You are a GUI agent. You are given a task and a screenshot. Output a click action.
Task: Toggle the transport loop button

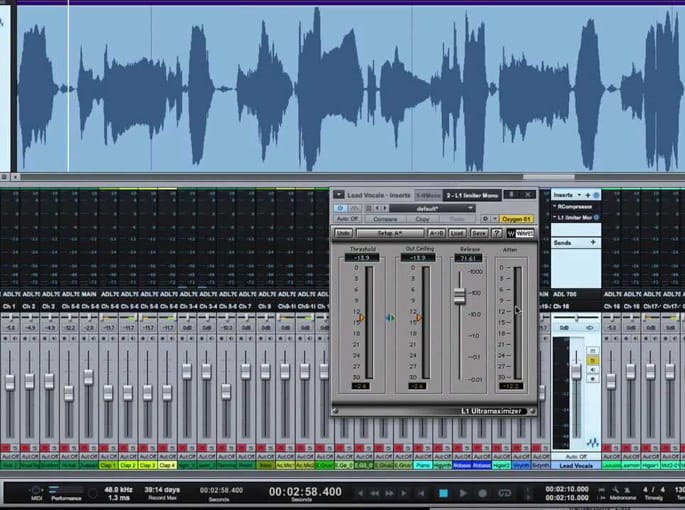click(x=505, y=493)
